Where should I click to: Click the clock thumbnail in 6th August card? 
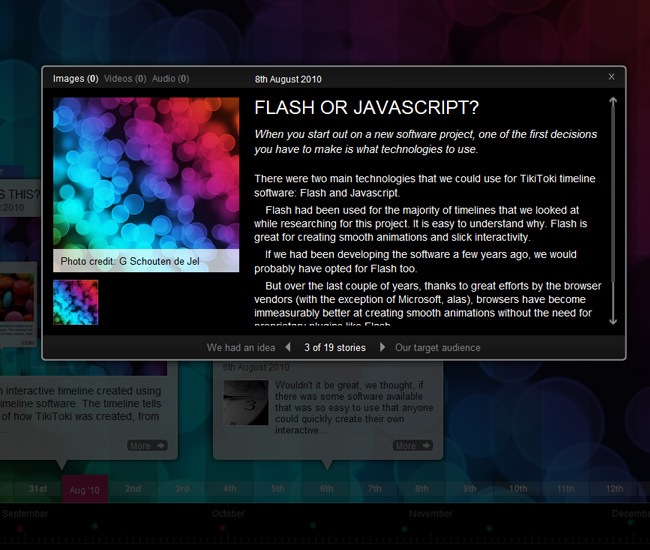tap(246, 403)
